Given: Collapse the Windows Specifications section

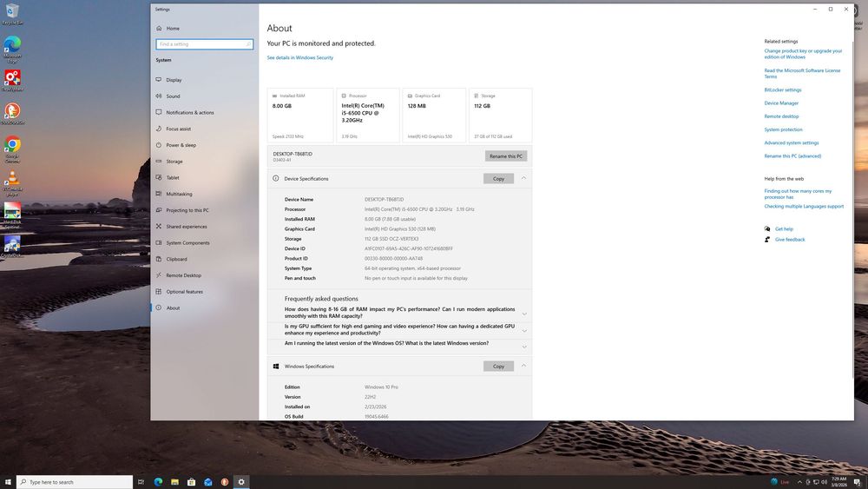Looking at the screenshot, I should pos(523,366).
